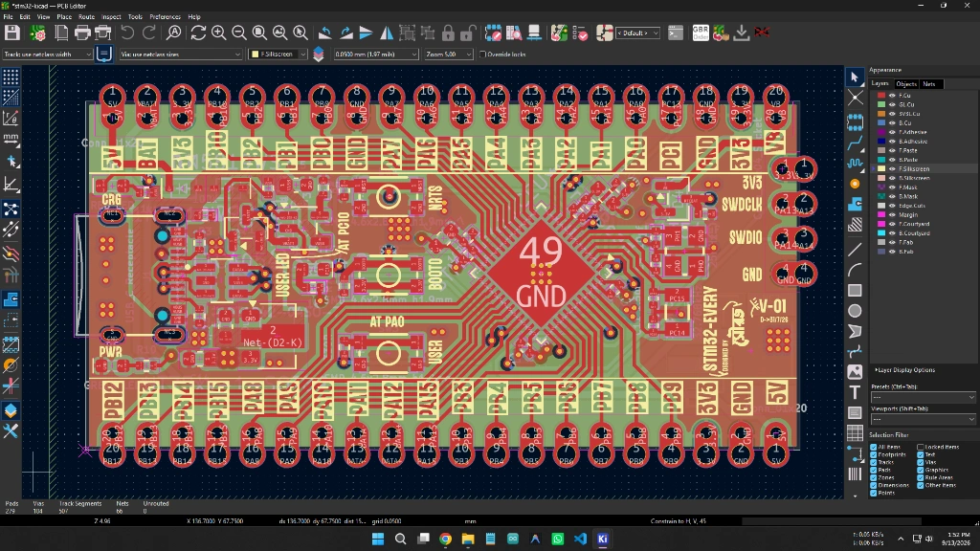Open the File menu
This screenshot has width=980, height=551.
click(x=8, y=17)
